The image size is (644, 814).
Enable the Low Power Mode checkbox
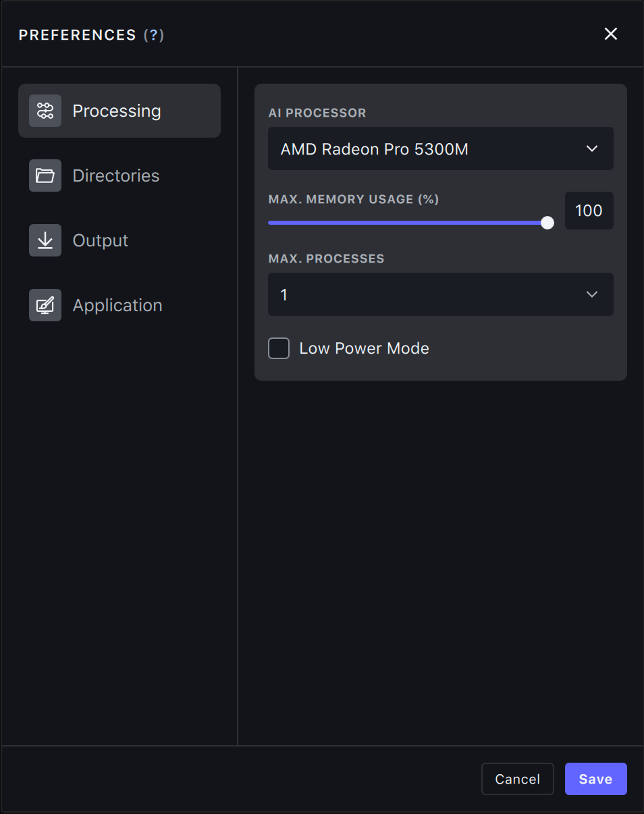point(279,348)
